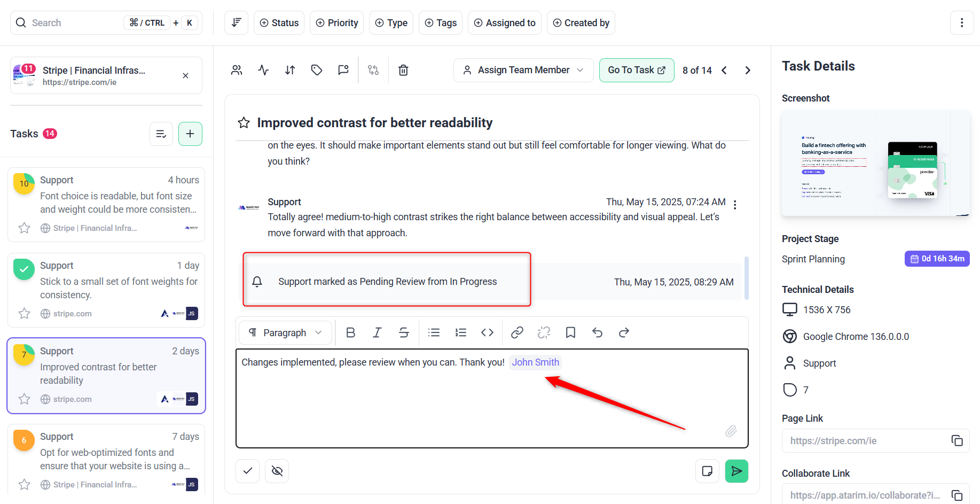Open the task screenshot thumbnail
The width and height of the screenshot is (980, 504).
pyautogui.click(x=875, y=164)
